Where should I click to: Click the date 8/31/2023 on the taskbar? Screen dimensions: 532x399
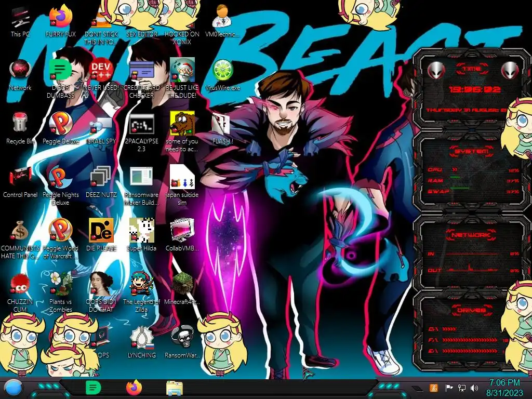504,393
